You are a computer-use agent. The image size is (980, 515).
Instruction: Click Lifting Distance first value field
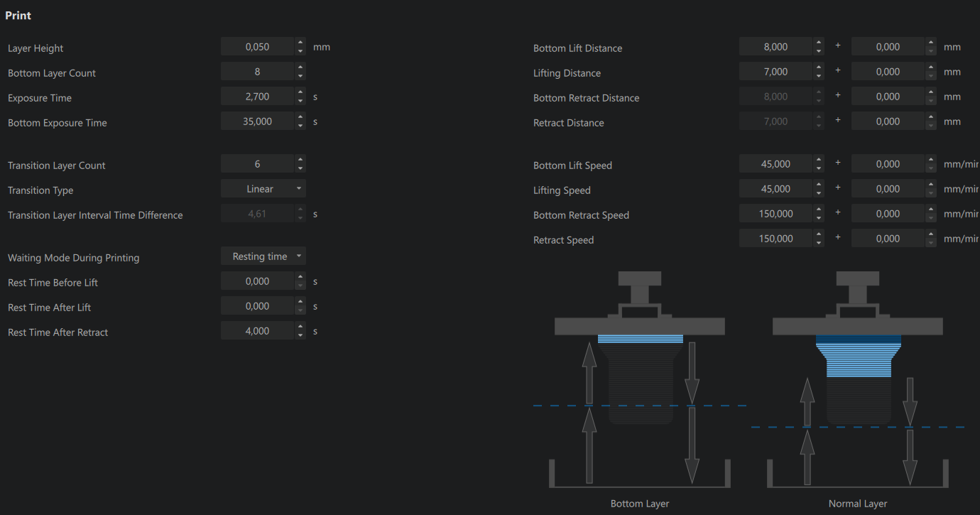pos(775,72)
